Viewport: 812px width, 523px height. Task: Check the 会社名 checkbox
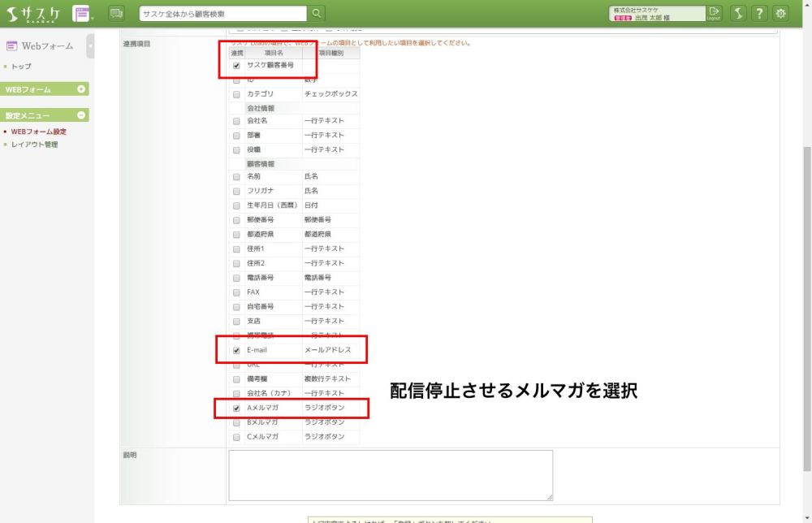click(236, 121)
